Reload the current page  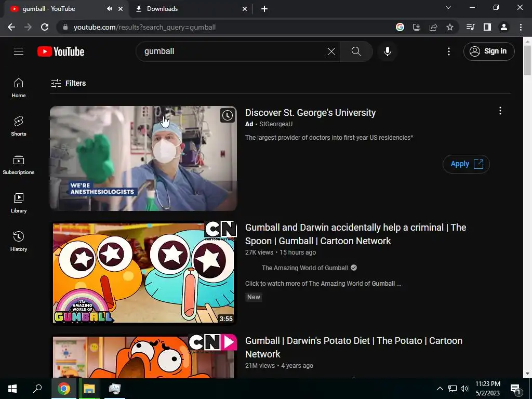(x=45, y=27)
